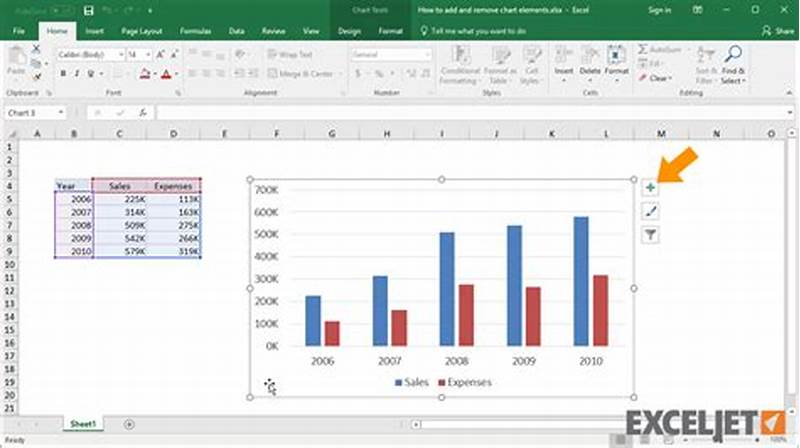
Task: Select the Sheet1 tab
Action: (x=83, y=424)
